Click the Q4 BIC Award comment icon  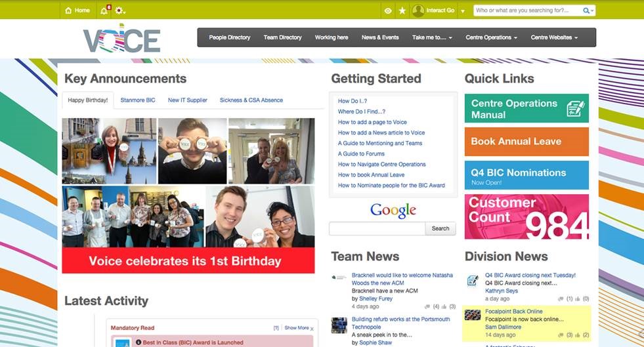[561, 298]
